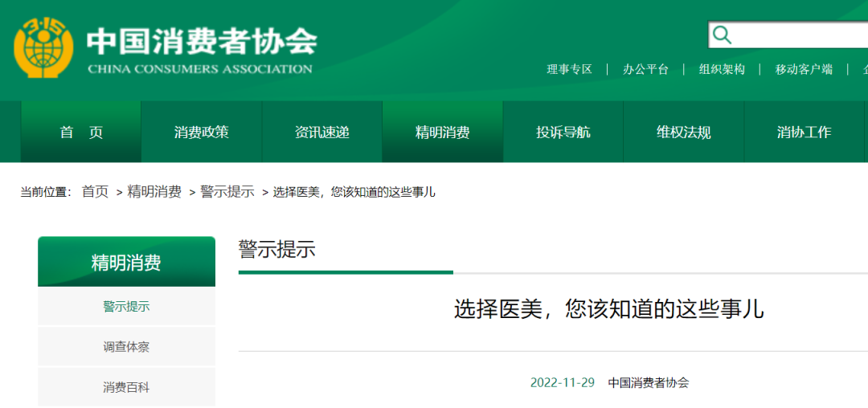Image resolution: width=868 pixels, height=408 pixels.
Task: Select 警示提示 in the left sidebar
Action: pyautogui.click(x=126, y=306)
